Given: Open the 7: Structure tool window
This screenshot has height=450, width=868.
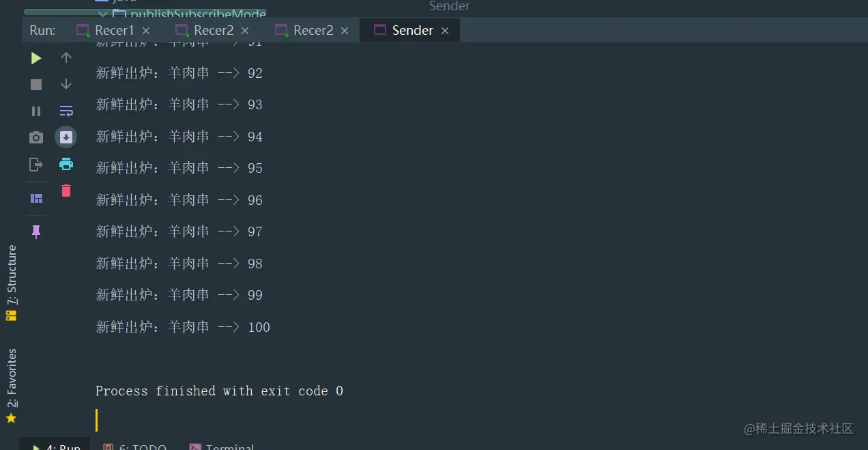Looking at the screenshot, I should (11, 283).
